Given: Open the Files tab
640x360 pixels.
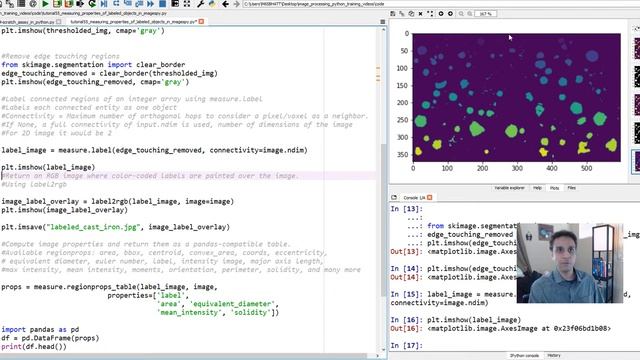Looking at the screenshot, I should tap(571, 188).
